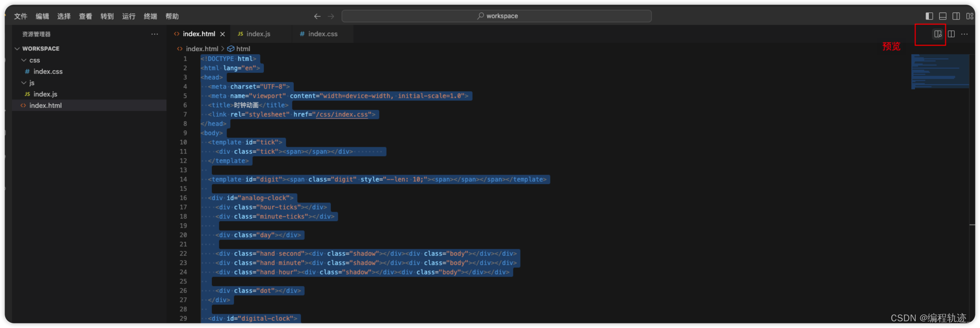
Task: Click the /css/index.css link in line 7
Action: click(342, 114)
